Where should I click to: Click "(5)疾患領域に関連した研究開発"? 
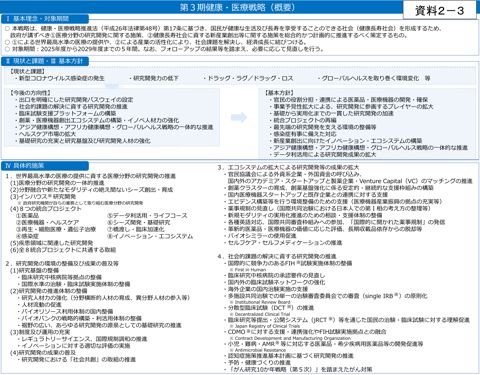click(51, 243)
